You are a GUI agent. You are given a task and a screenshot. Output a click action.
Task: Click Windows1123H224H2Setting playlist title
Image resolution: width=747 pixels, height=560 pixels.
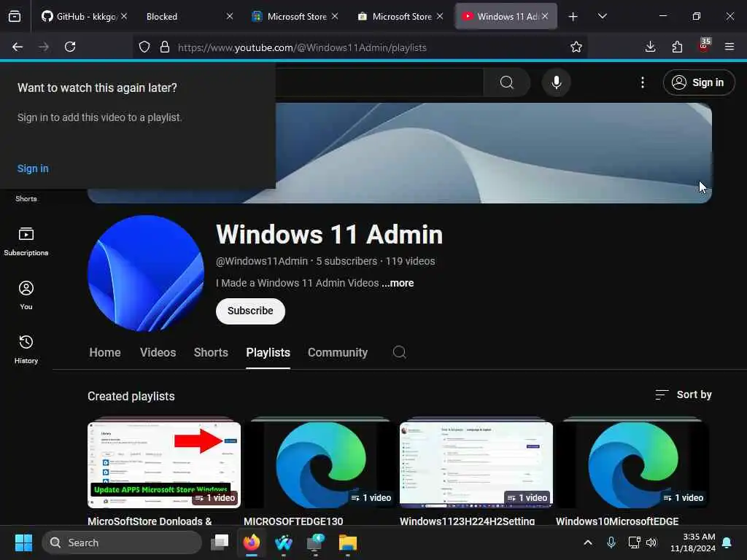coord(467,521)
